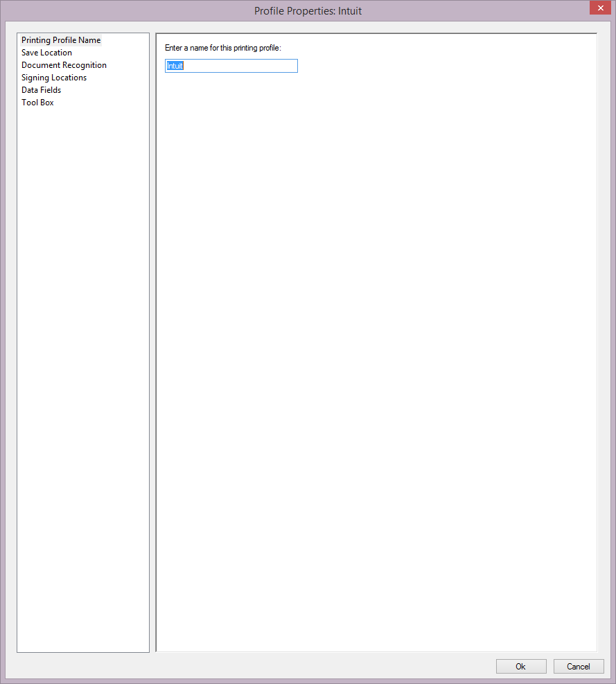Click the printing profile name input field
The height and width of the screenshot is (684, 616).
point(231,66)
